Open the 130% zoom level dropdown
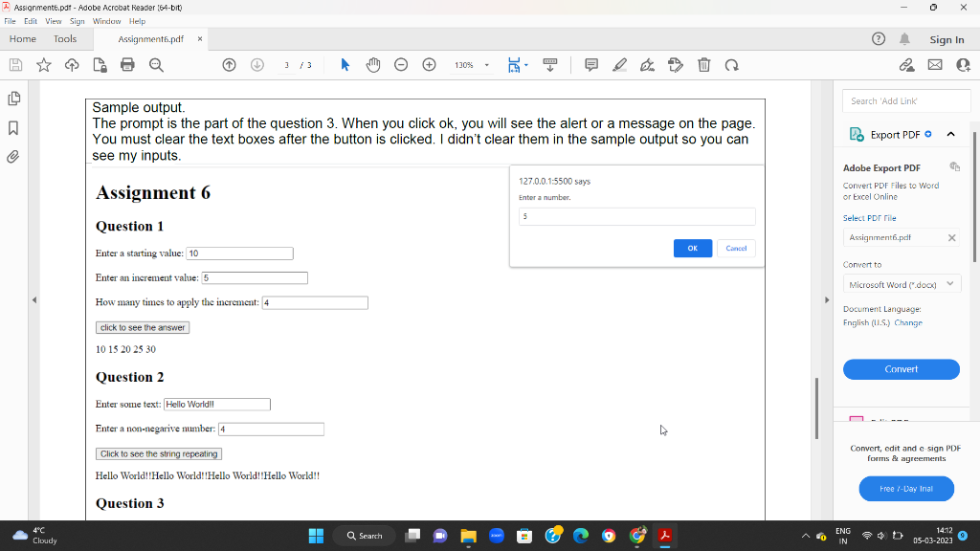 click(x=472, y=64)
